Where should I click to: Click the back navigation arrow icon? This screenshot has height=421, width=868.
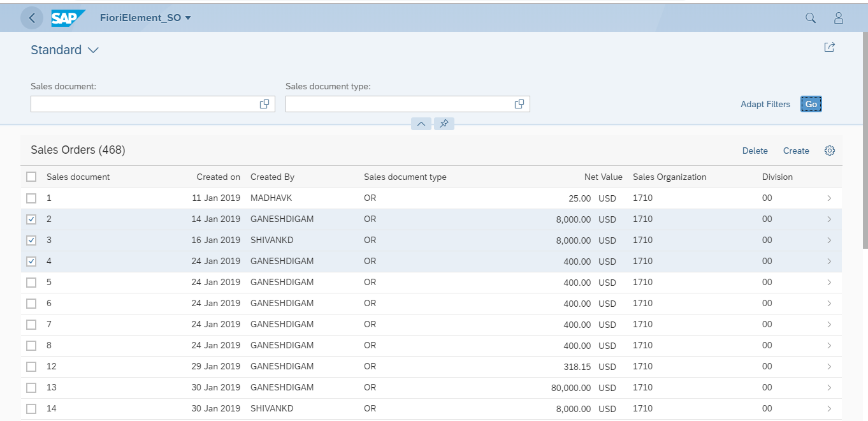(32, 18)
